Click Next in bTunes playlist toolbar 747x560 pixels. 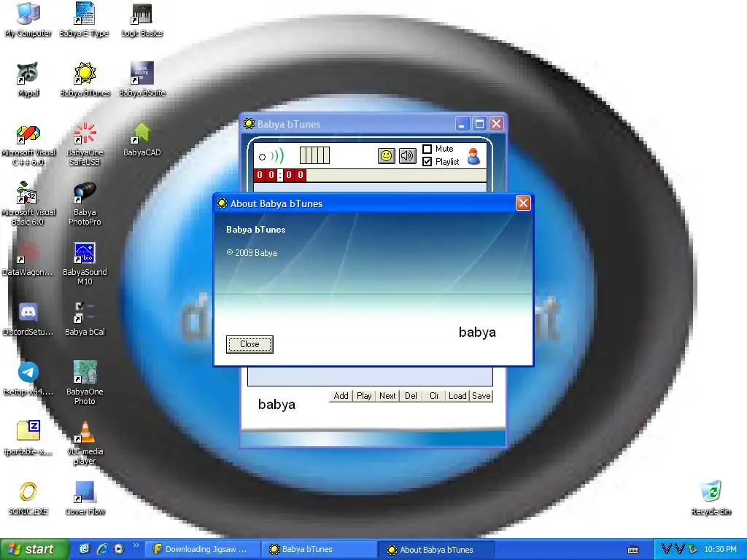pyautogui.click(x=387, y=396)
